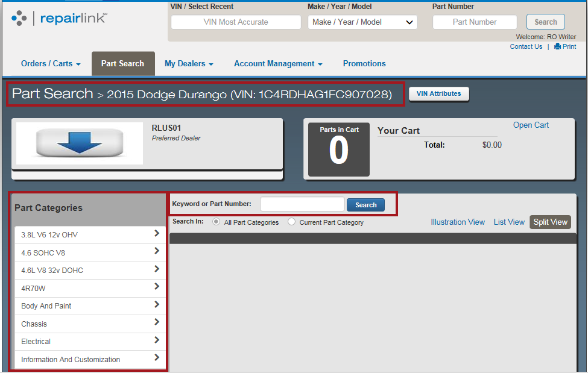588x373 pixels.
Task: Select the All Part Categories radio button
Action: [216, 222]
